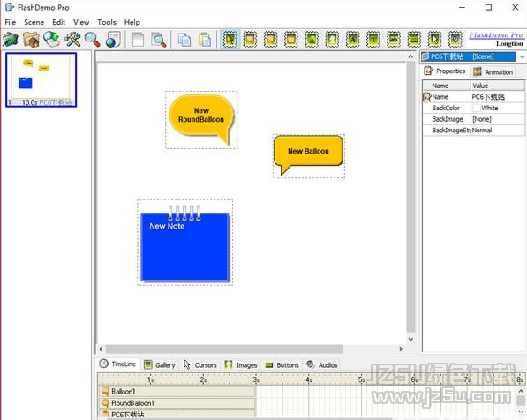Viewport: 527px width, 420px height.
Task: Select the letter A text stamp tool
Action: coord(352,39)
